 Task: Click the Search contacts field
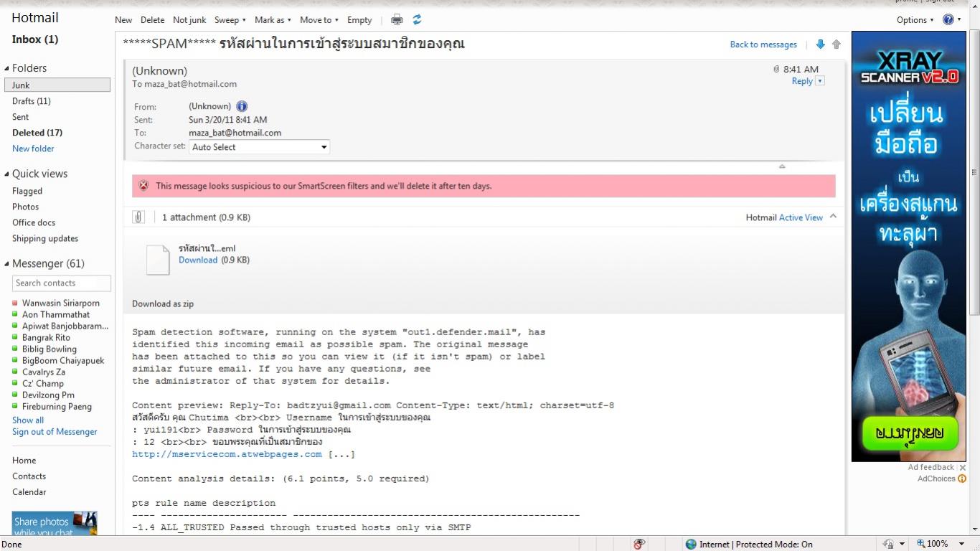(x=62, y=283)
